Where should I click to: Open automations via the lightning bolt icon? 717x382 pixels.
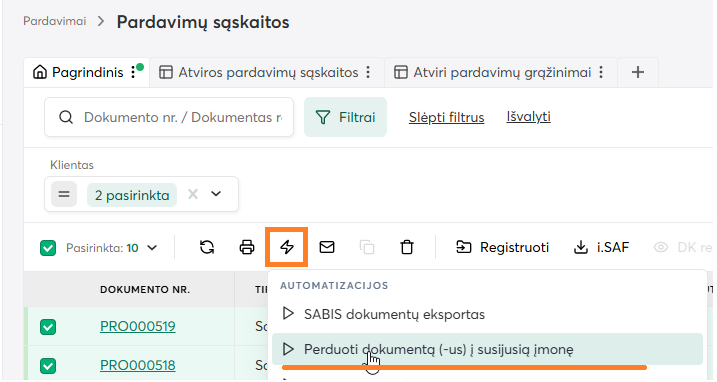287,247
